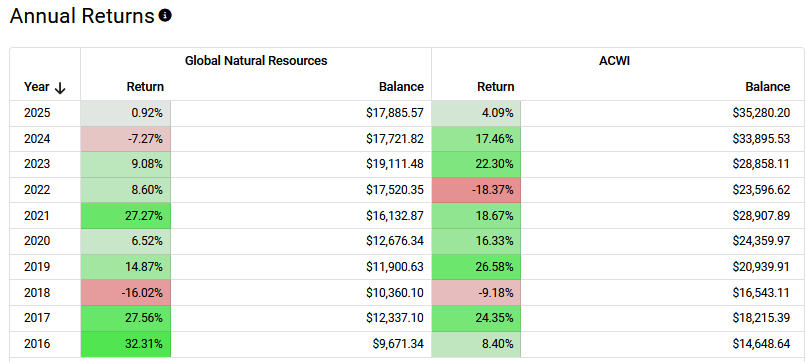
Task: Click the 16.33% ACWI return cell
Action: click(476, 241)
